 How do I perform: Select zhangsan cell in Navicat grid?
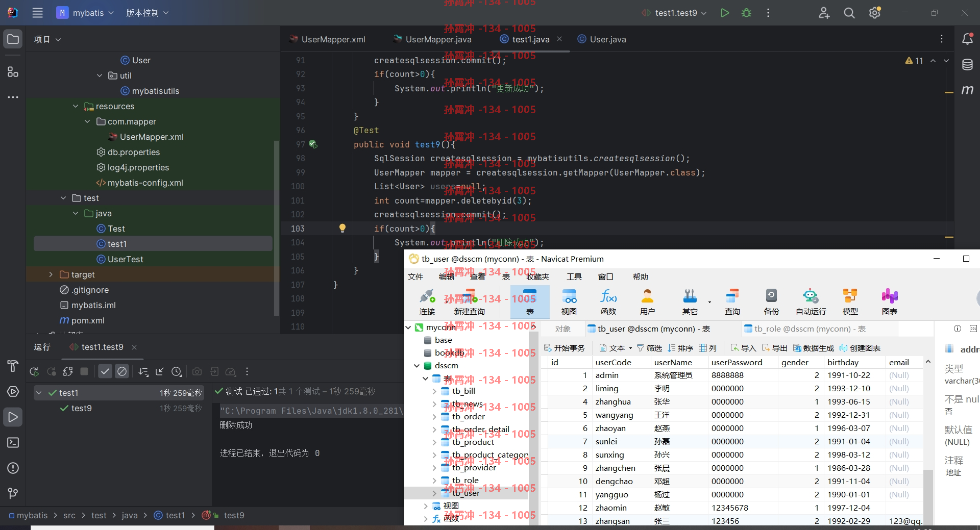pyautogui.click(x=621, y=521)
